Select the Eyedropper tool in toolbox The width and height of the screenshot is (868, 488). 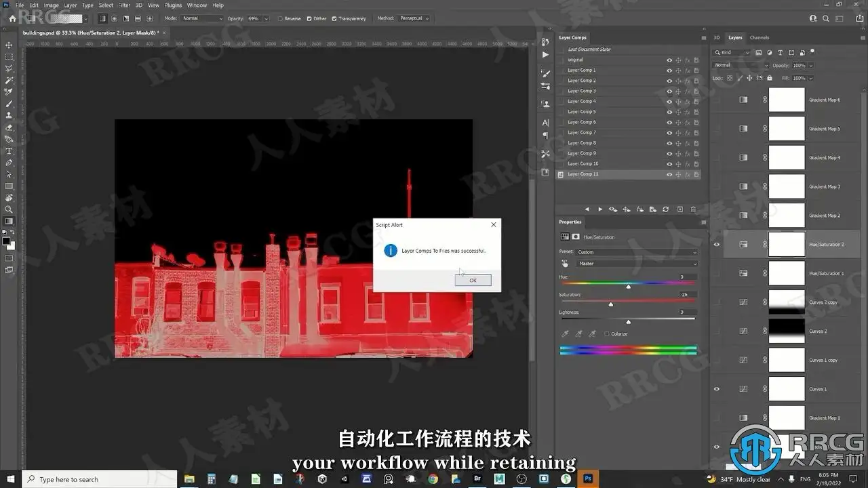[x=9, y=92]
